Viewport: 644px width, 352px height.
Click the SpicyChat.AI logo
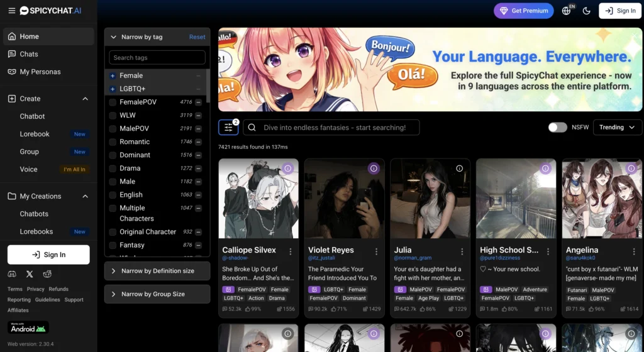point(50,11)
